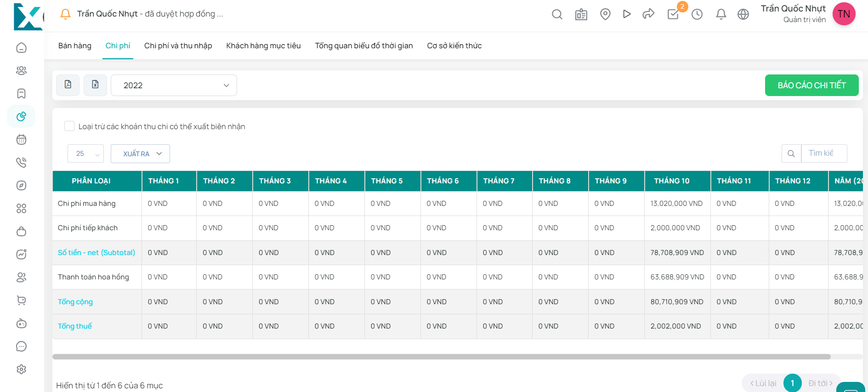
Task: Click the horizontal table scrollbar
Action: (x=441, y=357)
